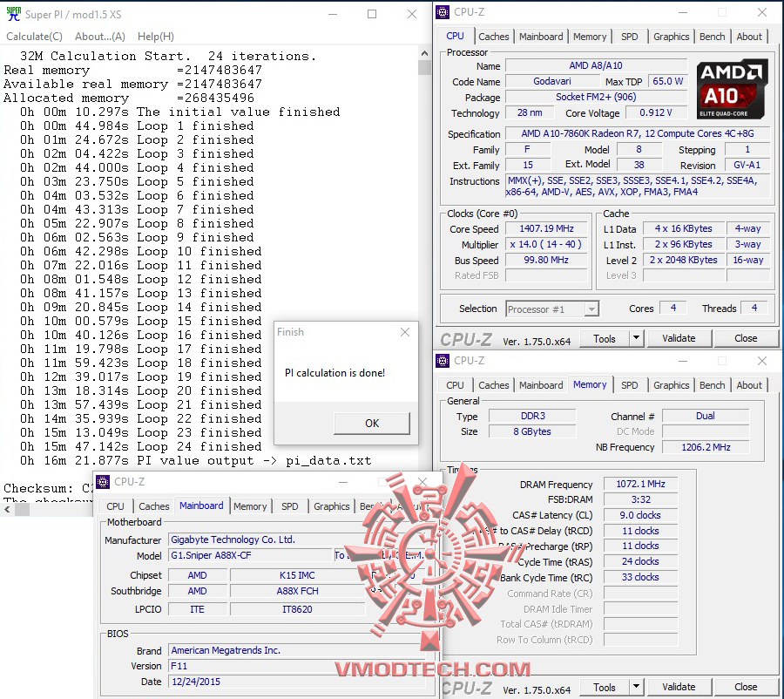784x699 pixels.
Task: Expand the Processor #1 selection dropdown
Action: pos(591,309)
